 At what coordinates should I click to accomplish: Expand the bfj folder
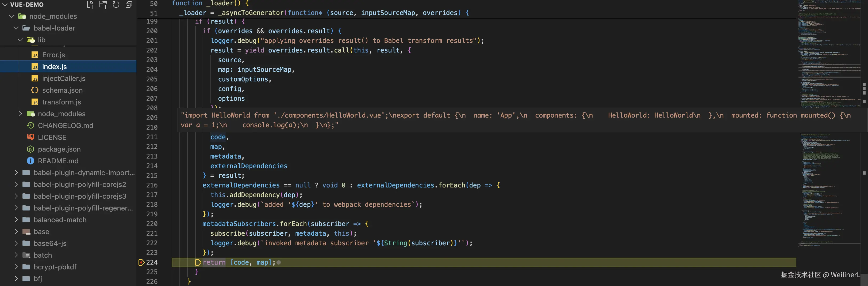point(16,279)
